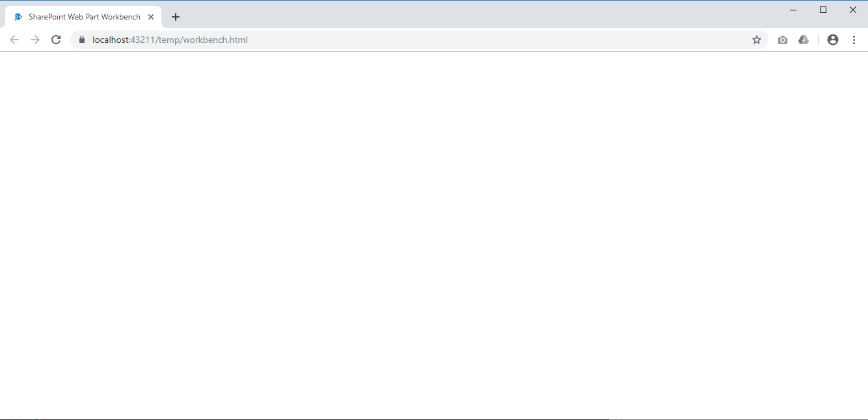Focus the address bar input field
The width and height of the screenshot is (868, 420).
390,40
